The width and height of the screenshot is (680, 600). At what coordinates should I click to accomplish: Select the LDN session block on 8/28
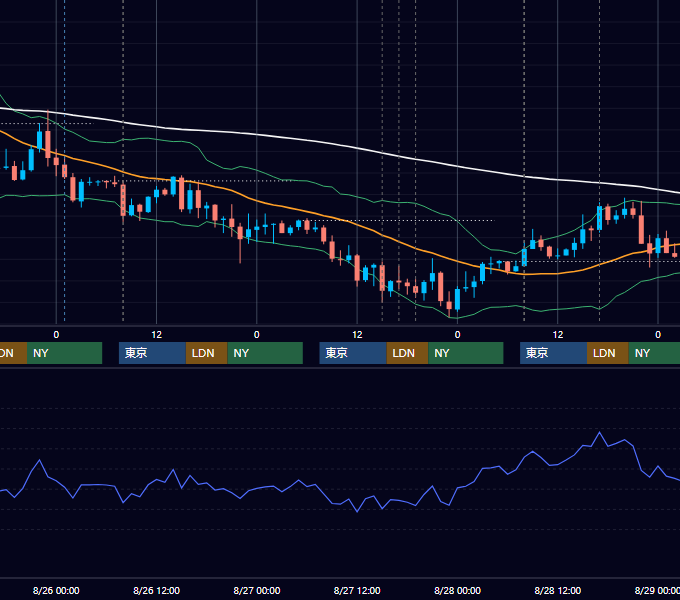[x=608, y=353]
